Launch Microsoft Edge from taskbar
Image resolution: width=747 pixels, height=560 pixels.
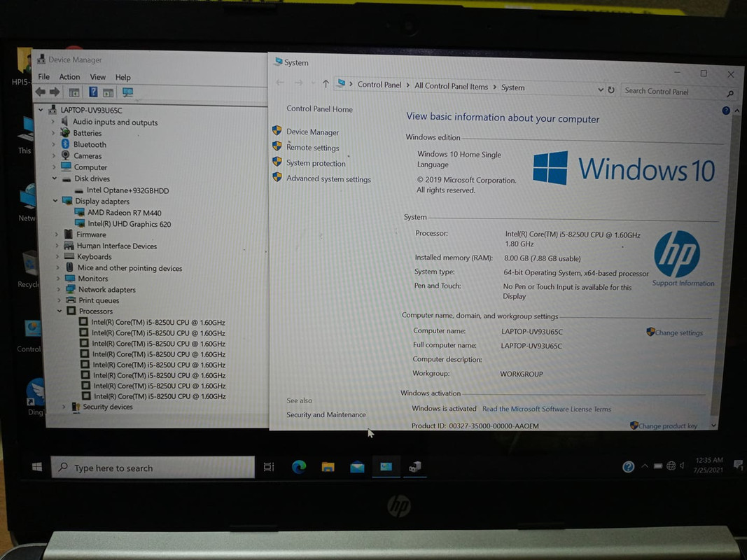point(299,467)
